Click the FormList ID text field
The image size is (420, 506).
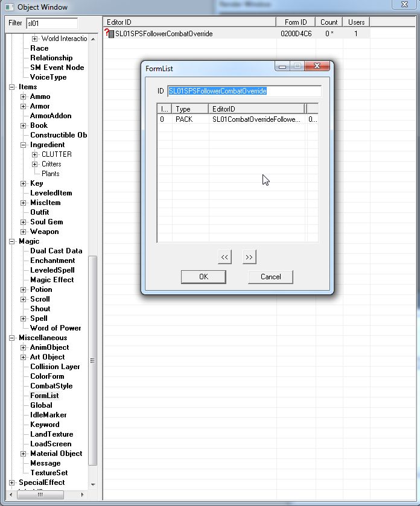pos(244,91)
